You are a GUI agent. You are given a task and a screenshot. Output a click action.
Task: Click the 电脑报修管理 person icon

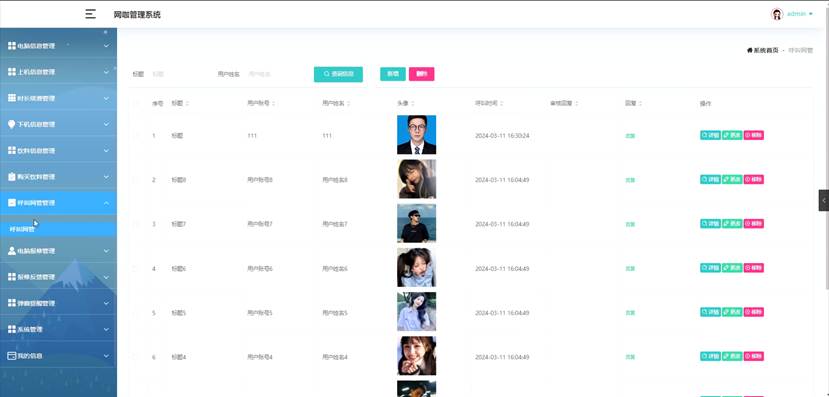click(x=12, y=251)
